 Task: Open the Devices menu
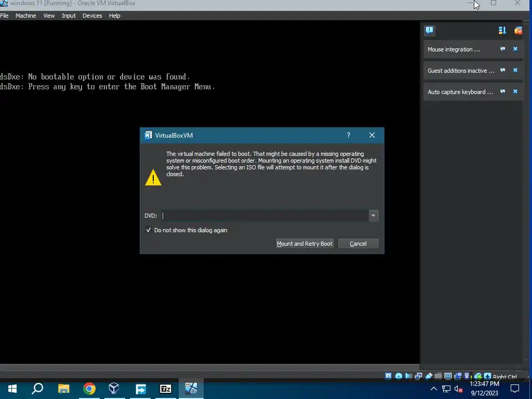click(x=92, y=16)
